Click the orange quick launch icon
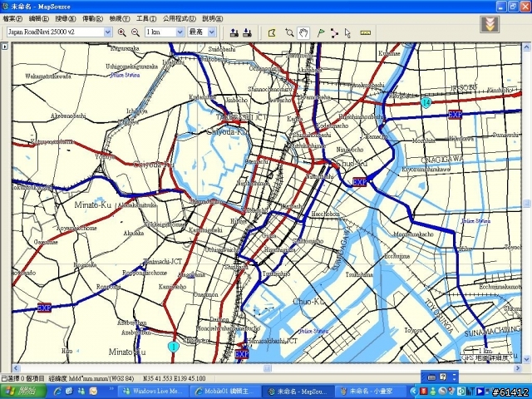Image resolution: width=532 pixels, height=399 pixels. [x=93, y=392]
